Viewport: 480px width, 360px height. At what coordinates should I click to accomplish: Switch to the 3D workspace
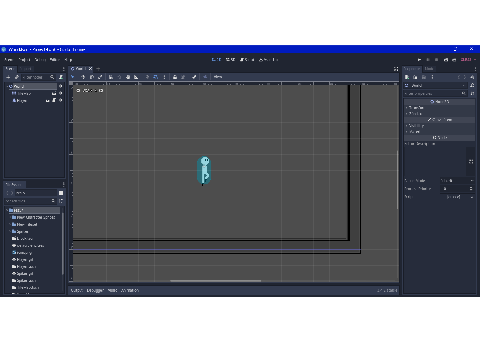coord(230,60)
